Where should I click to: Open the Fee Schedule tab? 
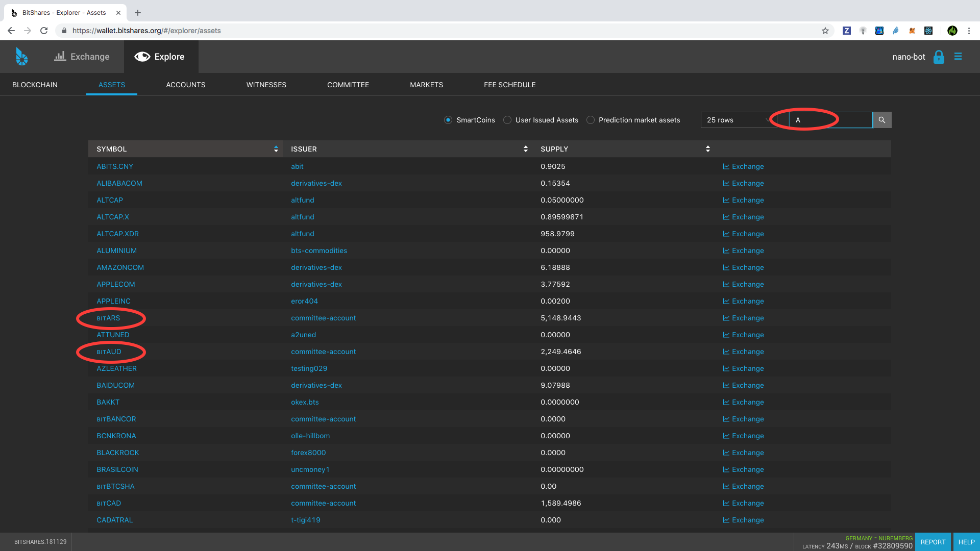click(x=510, y=85)
